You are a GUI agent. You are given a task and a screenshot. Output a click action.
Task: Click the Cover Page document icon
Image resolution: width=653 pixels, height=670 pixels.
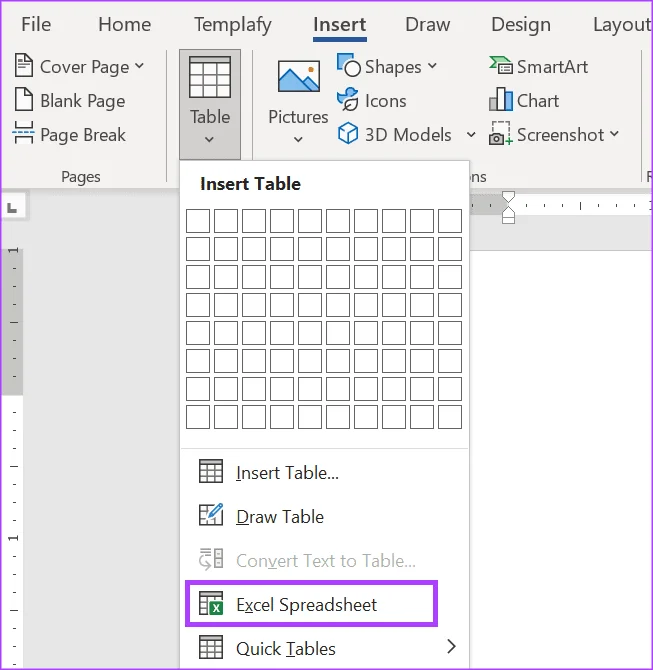24,65
